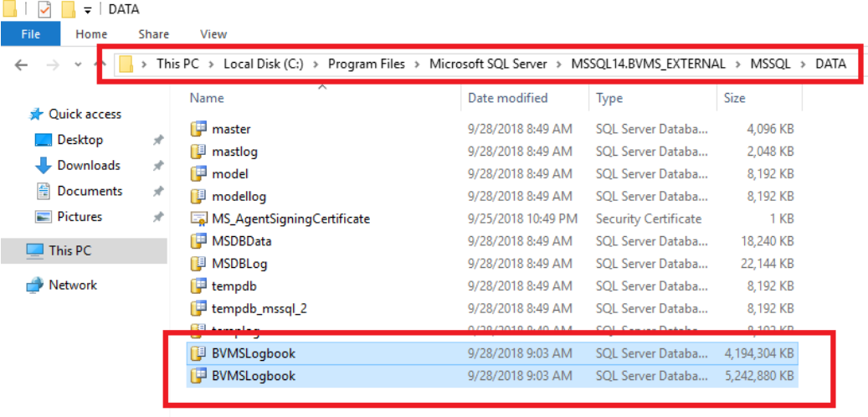
Task: Click BVMSLogbook icon sized 5,242,880 KB
Action: tap(198, 375)
